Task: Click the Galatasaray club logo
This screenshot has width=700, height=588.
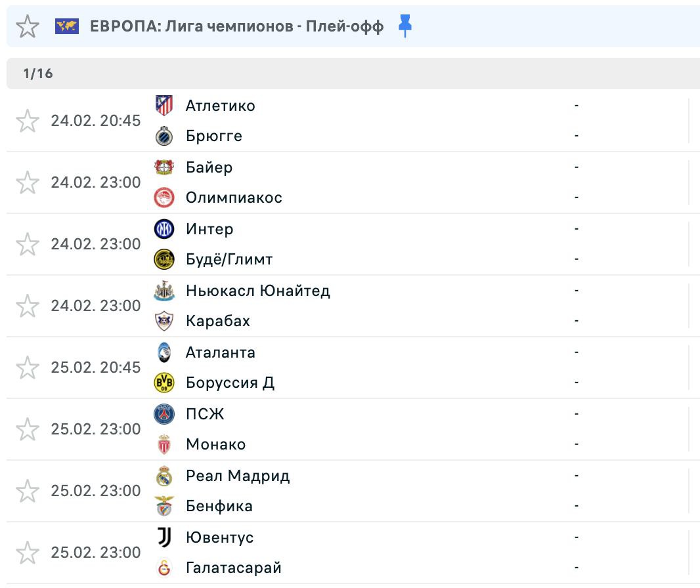Action: tap(164, 568)
